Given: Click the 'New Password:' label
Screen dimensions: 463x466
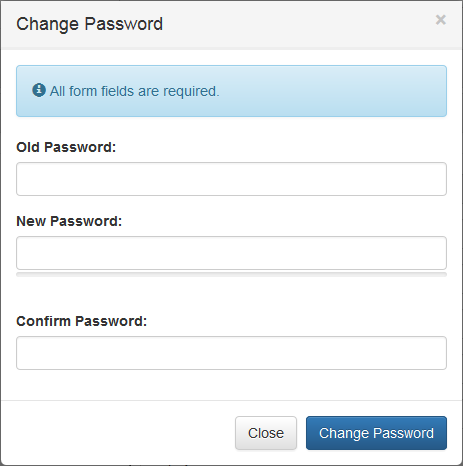Looking at the screenshot, I should click(x=69, y=221).
